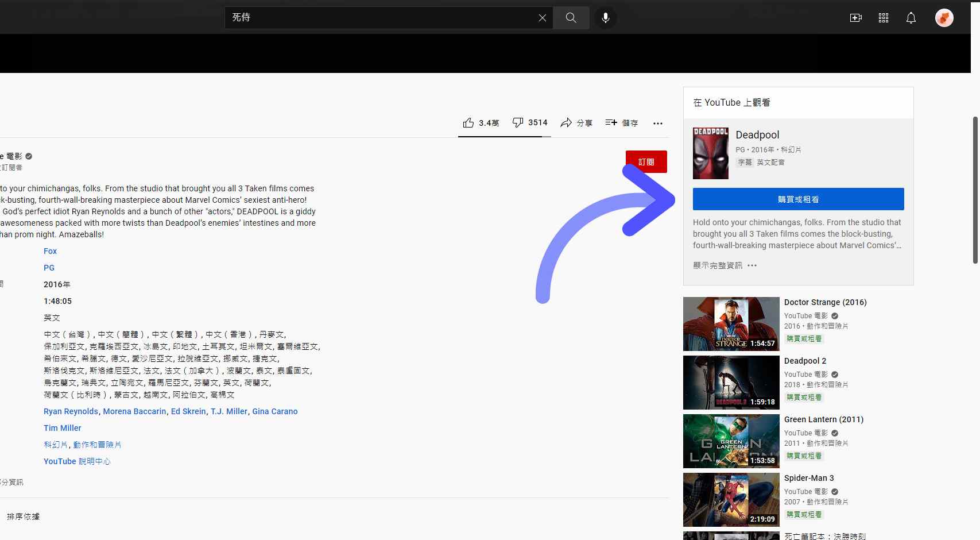The image size is (980, 540).
Task: Expand 顯示完整資訊 to show full description
Action: pos(716,265)
